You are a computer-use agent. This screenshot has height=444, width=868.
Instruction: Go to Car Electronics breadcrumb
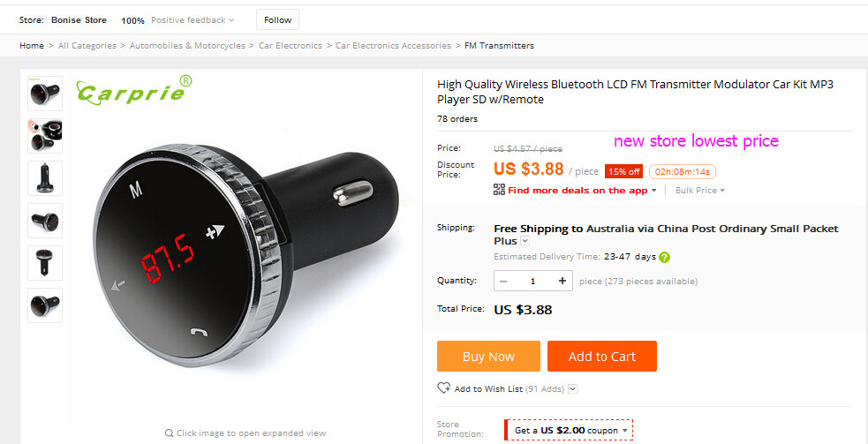tap(290, 46)
